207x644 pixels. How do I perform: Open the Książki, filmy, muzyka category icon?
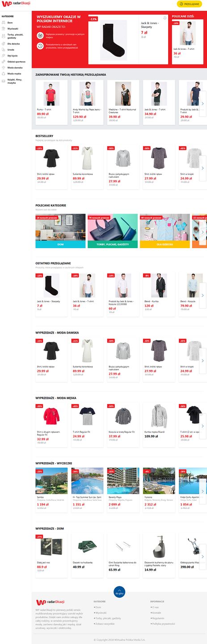click(4, 81)
